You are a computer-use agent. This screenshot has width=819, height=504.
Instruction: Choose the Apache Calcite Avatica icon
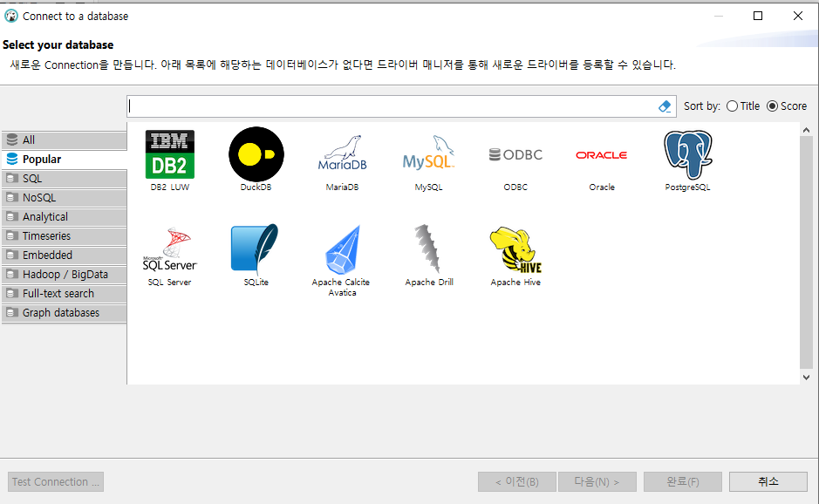click(x=342, y=249)
